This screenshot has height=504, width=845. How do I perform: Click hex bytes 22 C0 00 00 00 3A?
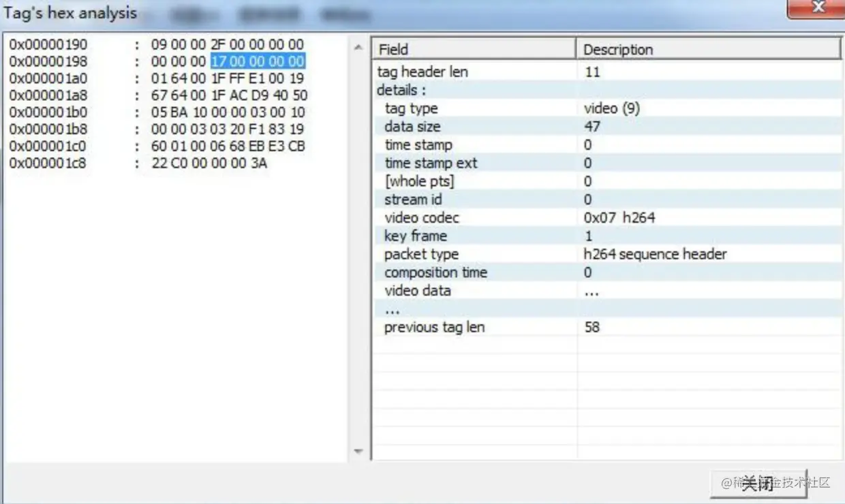coord(209,163)
